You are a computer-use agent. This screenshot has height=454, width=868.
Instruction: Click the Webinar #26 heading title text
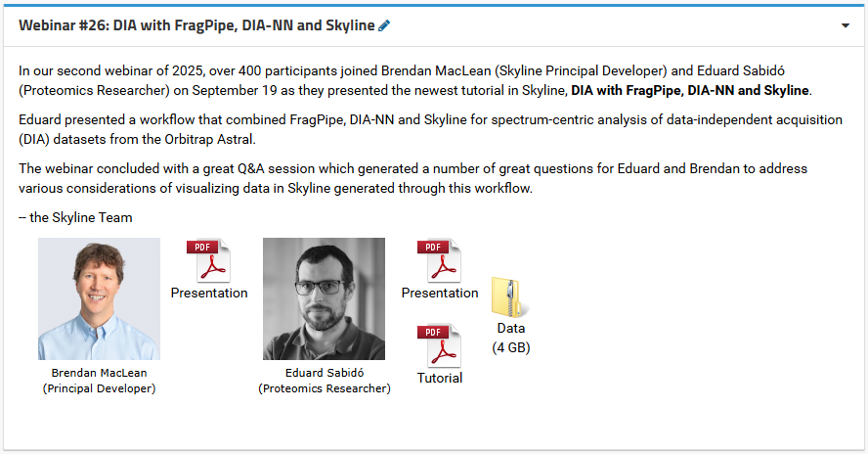tap(196, 25)
